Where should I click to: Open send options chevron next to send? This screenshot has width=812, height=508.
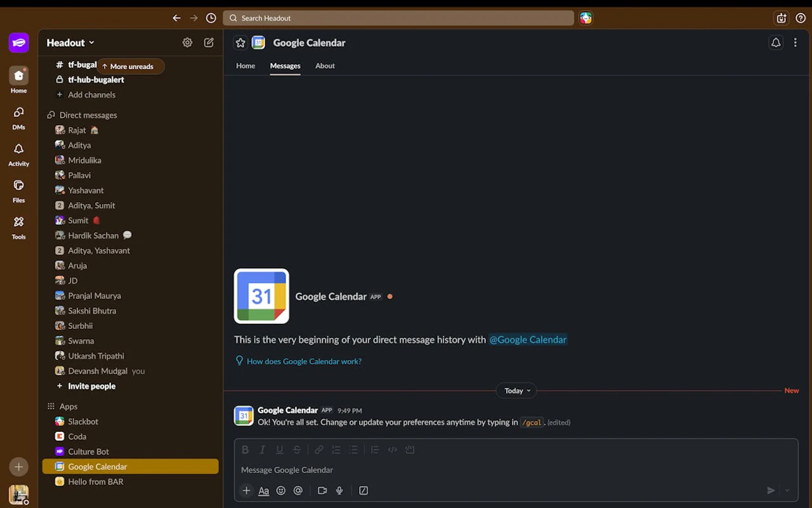pyautogui.click(x=788, y=490)
